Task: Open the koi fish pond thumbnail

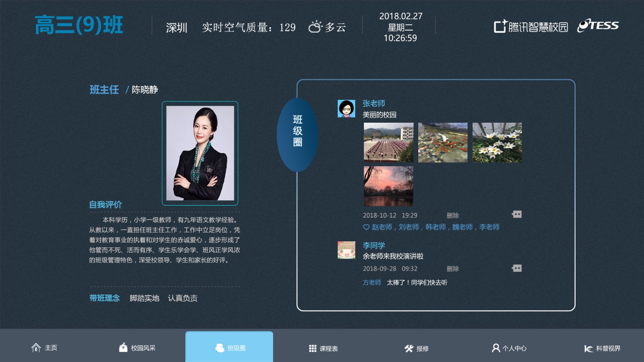Action: click(443, 142)
